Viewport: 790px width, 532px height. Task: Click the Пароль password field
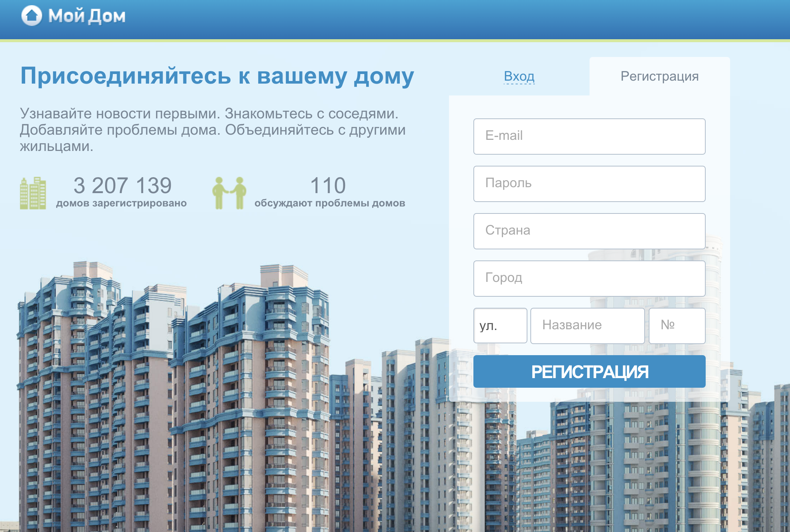589,183
